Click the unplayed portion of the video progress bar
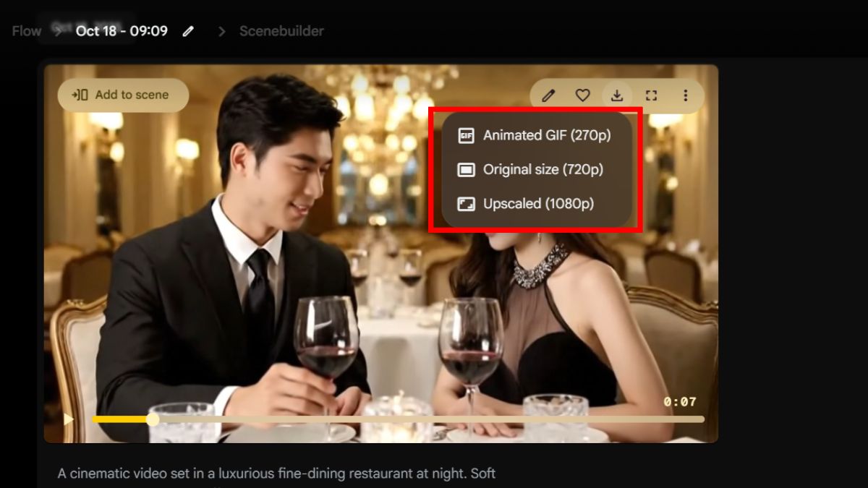The image size is (868, 488). tap(434, 419)
